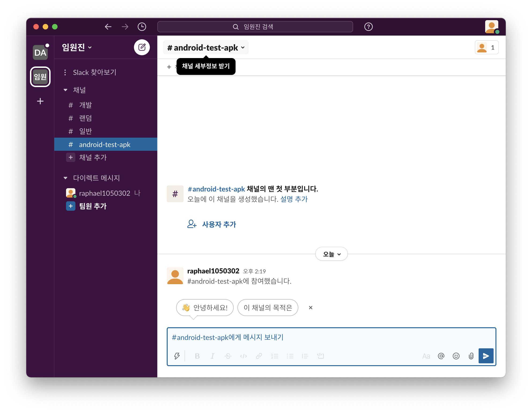Click the compose new message icon
Screen dimensions: 532x412
(142, 47)
